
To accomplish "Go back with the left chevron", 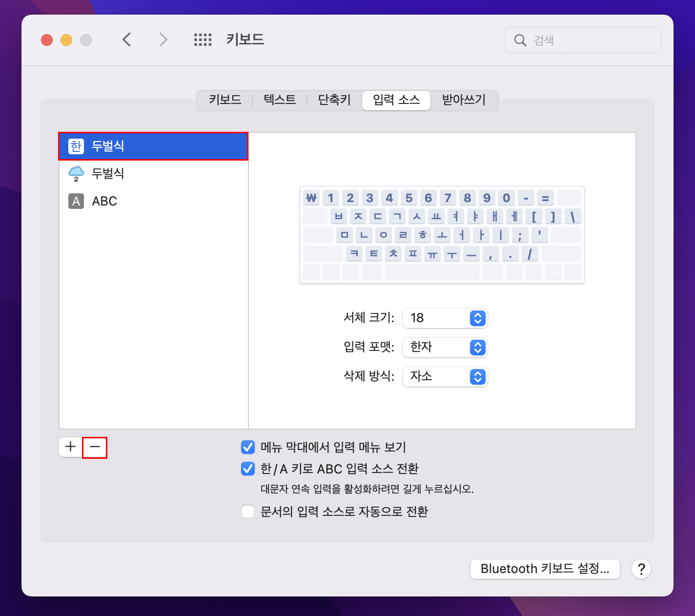I will 127,40.
